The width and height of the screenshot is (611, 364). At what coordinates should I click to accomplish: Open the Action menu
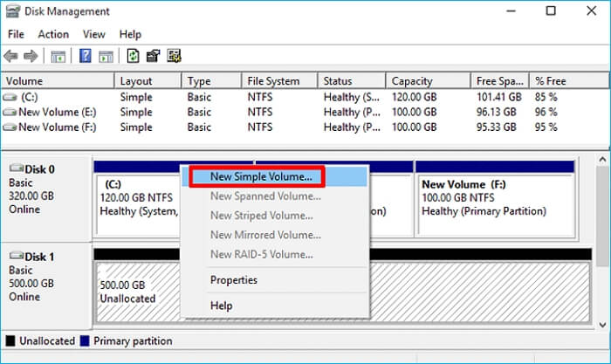[x=53, y=34]
